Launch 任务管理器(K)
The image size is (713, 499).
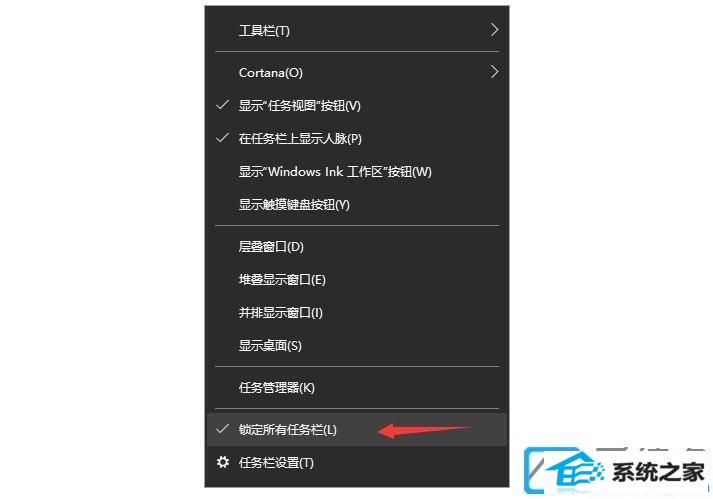point(357,388)
